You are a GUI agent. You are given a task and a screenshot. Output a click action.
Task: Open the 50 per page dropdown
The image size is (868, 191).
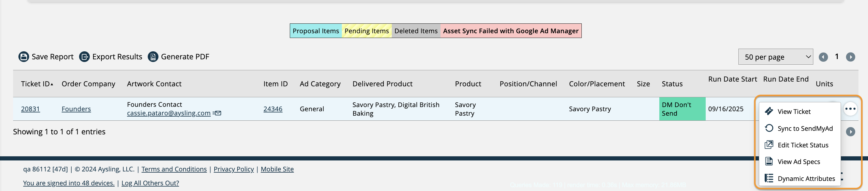(x=775, y=57)
